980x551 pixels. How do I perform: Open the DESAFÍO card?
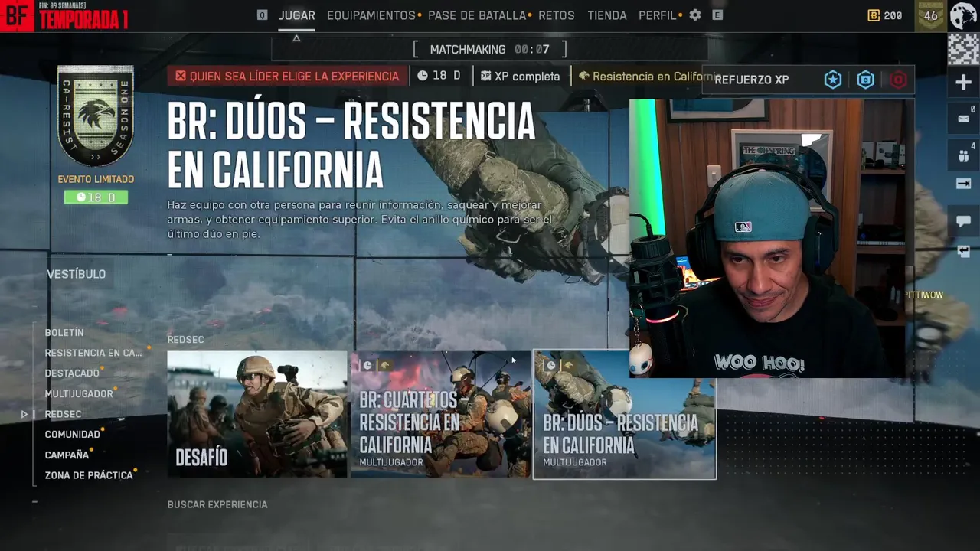click(257, 414)
